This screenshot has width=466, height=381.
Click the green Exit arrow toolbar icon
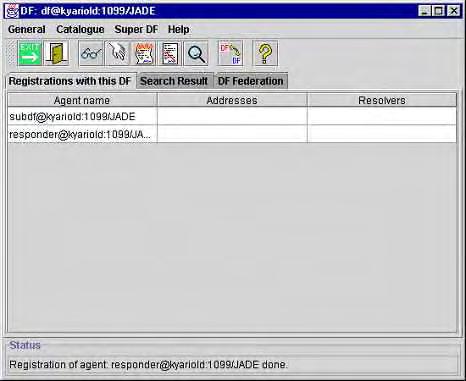click(30, 53)
